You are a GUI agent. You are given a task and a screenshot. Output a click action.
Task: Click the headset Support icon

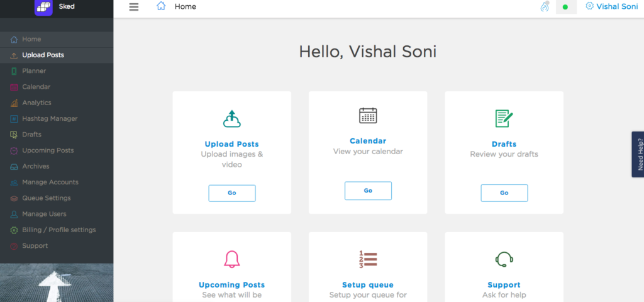pos(504,259)
